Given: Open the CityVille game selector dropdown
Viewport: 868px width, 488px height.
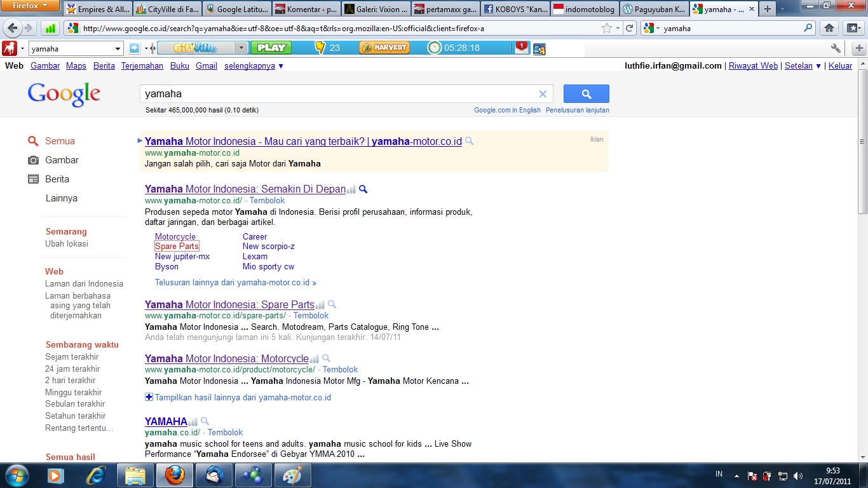Looking at the screenshot, I should 241,48.
